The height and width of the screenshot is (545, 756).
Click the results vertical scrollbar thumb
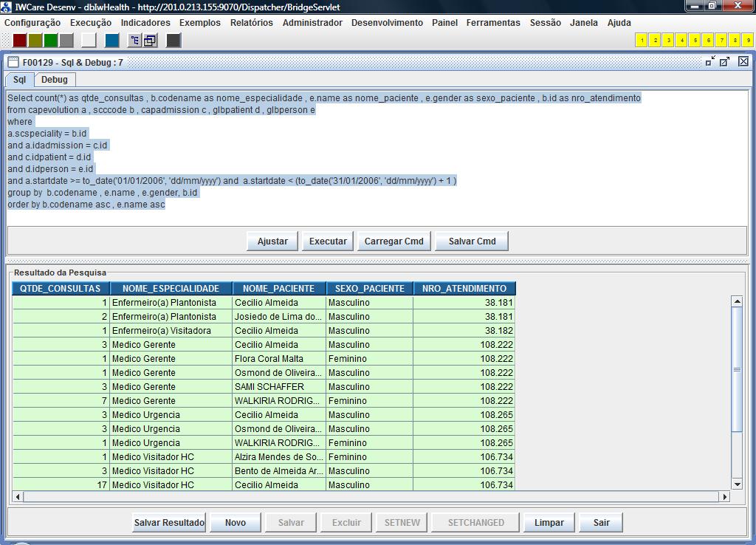738,369
